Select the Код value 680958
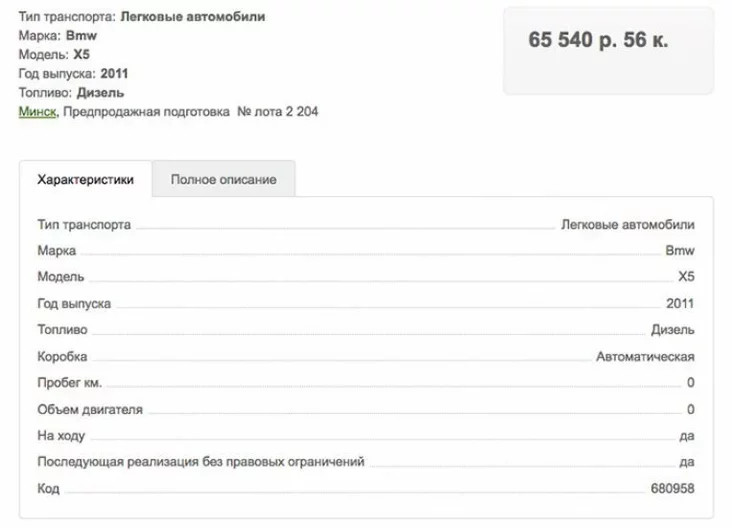 673,489
